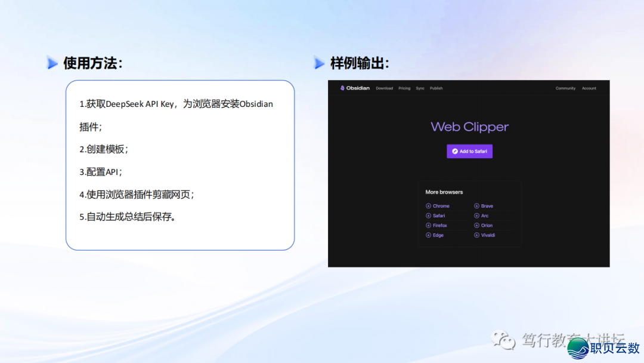Click the Safari download icon in list
Viewport: 644px width, 363px height.
428,216
